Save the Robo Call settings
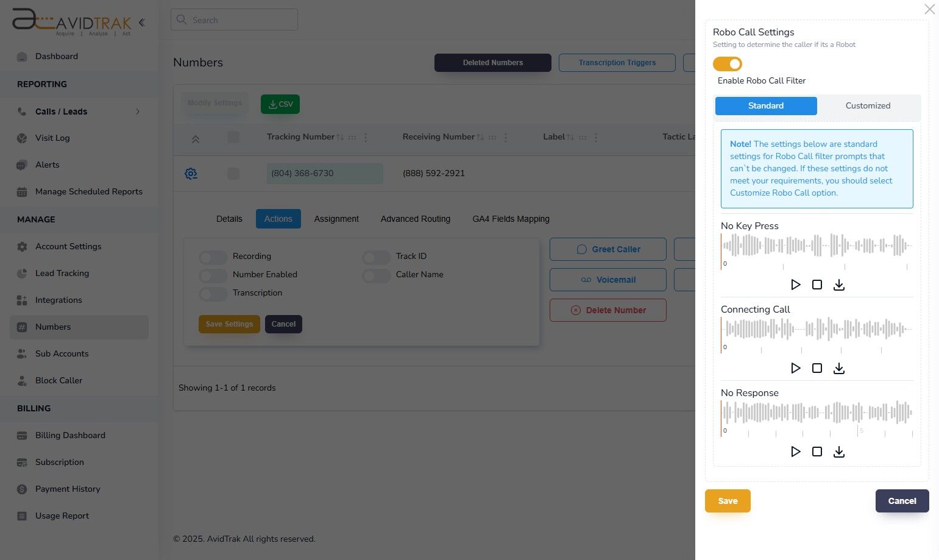The height and width of the screenshot is (560, 939). 728,500
